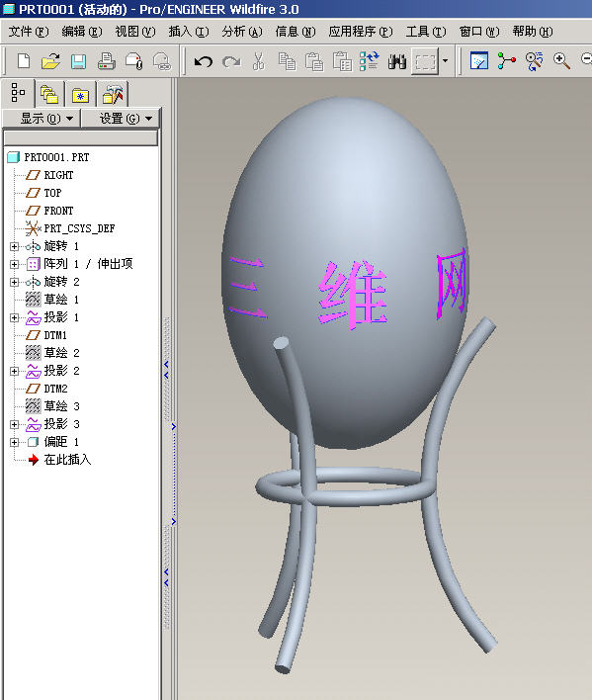Open the Connections tab with hammer icon

click(113, 94)
